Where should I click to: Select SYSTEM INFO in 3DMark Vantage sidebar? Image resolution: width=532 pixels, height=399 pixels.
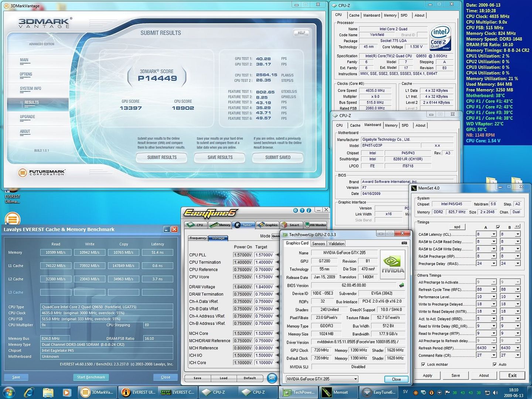coord(31,89)
